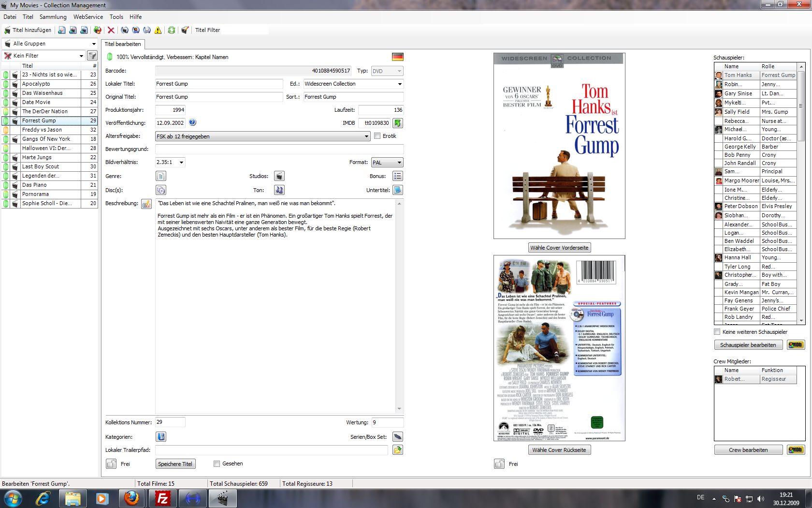Click the Disc(s) icon button
Viewport: 812px width, 508px height.
(161, 190)
